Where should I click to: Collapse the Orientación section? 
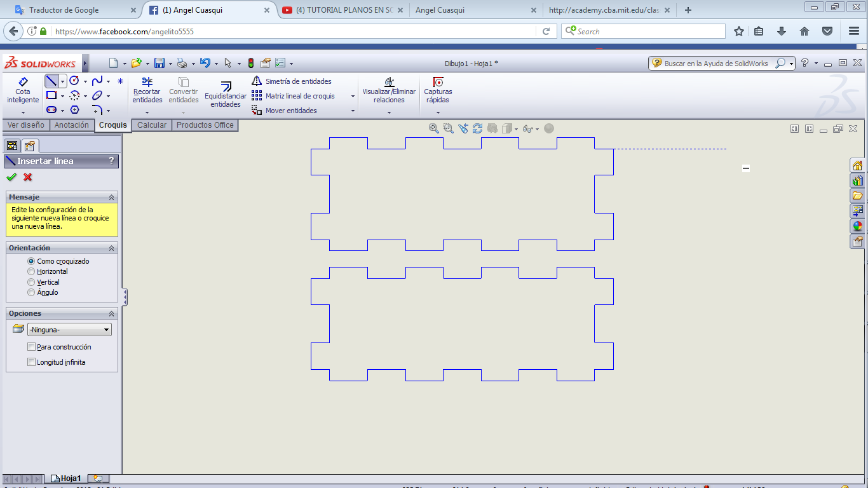pyautogui.click(x=112, y=248)
